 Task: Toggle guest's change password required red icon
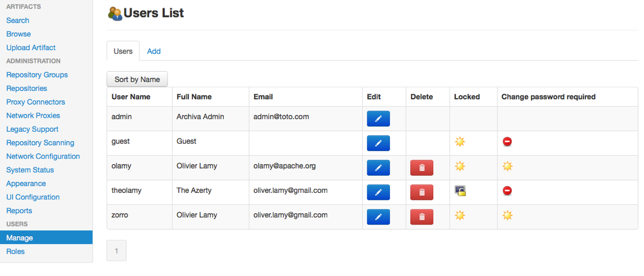507,142
